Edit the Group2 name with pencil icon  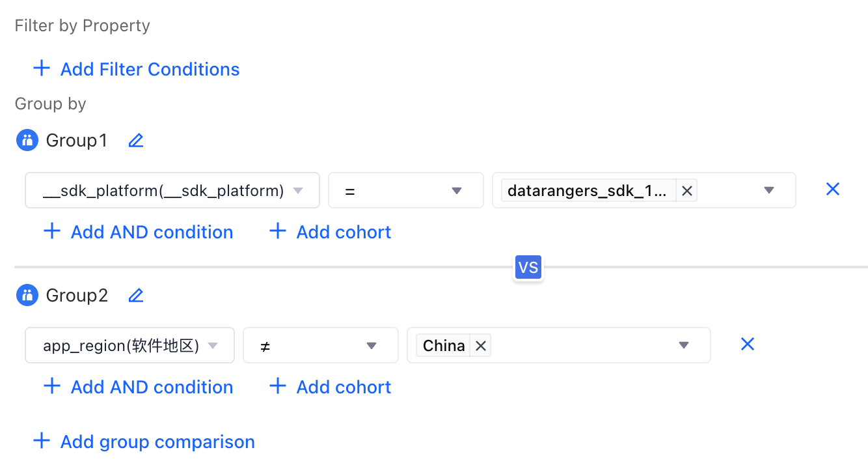click(135, 296)
